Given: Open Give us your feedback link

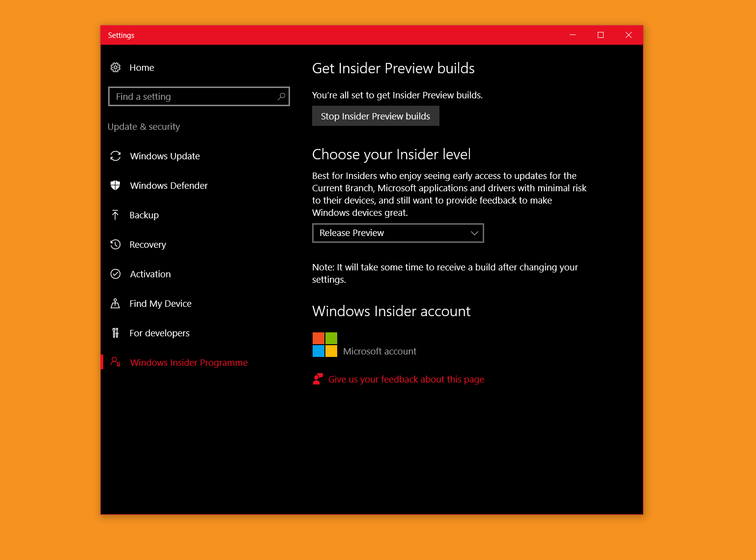Looking at the screenshot, I should pos(406,379).
